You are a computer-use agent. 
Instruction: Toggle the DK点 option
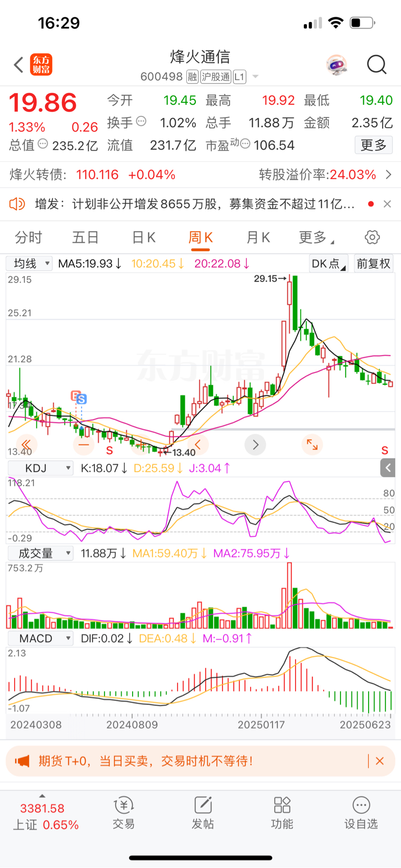tap(328, 264)
